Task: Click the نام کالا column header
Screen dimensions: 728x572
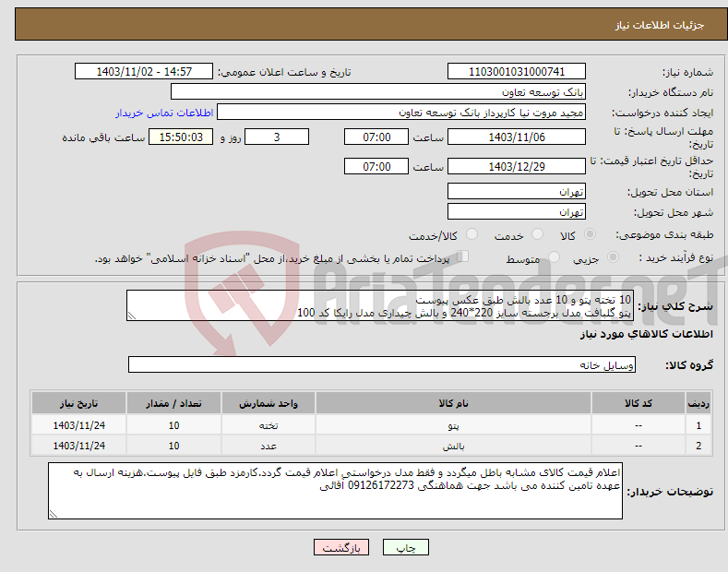Action: [x=453, y=403]
